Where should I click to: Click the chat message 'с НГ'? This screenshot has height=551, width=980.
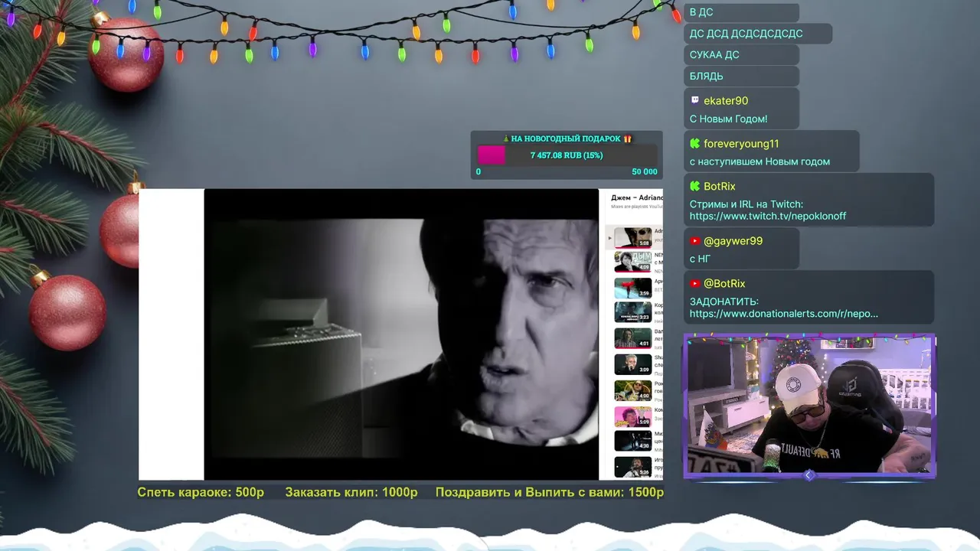(700, 259)
